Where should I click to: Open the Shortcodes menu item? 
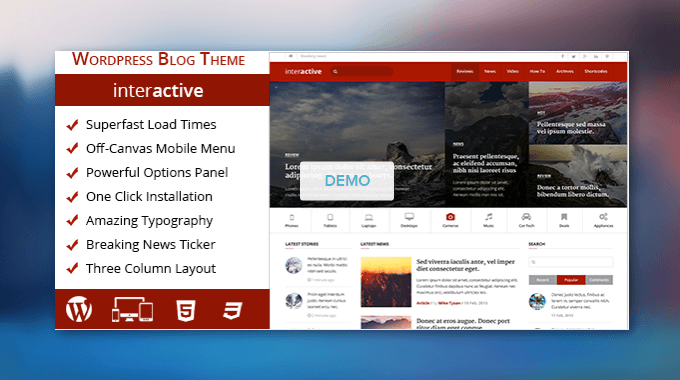[x=595, y=72]
